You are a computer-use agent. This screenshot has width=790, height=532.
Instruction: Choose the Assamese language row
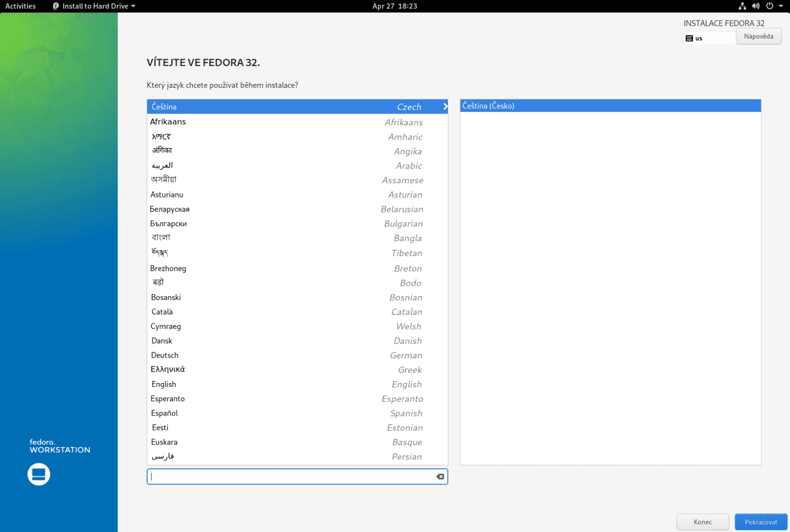point(297,180)
